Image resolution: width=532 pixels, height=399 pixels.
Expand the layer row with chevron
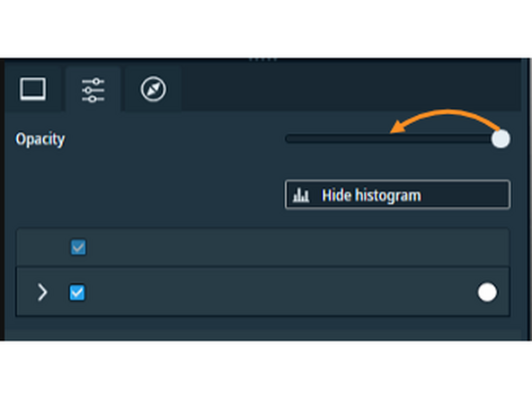[x=42, y=292]
